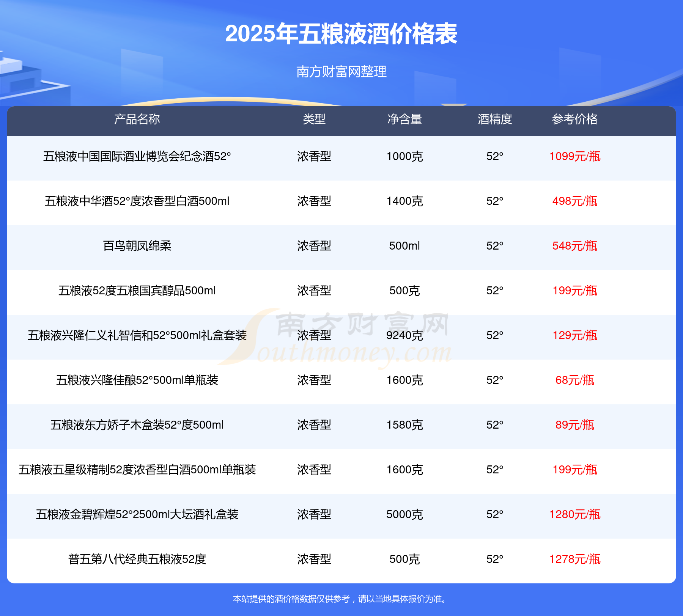Click the net content 9240克
This screenshot has width=683, height=616.
pos(404,335)
